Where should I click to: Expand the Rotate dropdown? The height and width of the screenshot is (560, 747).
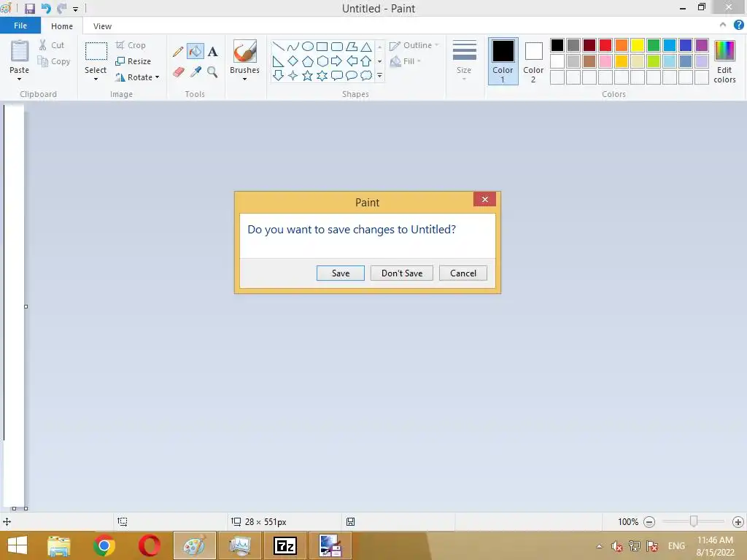(158, 77)
